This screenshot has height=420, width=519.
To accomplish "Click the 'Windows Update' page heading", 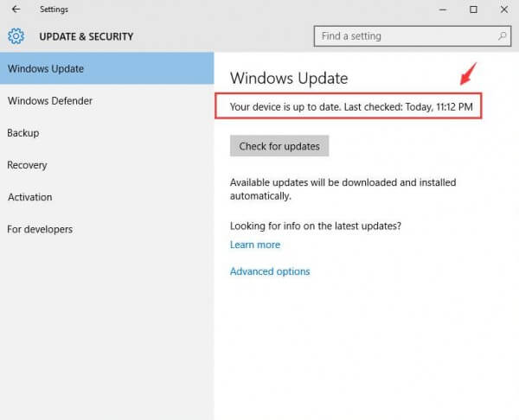I will [x=289, y=79].
